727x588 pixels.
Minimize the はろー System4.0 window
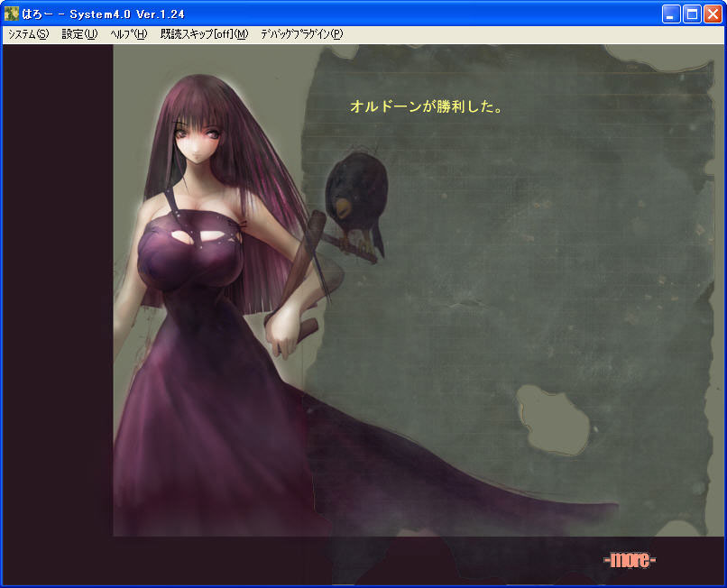(670, 14)
